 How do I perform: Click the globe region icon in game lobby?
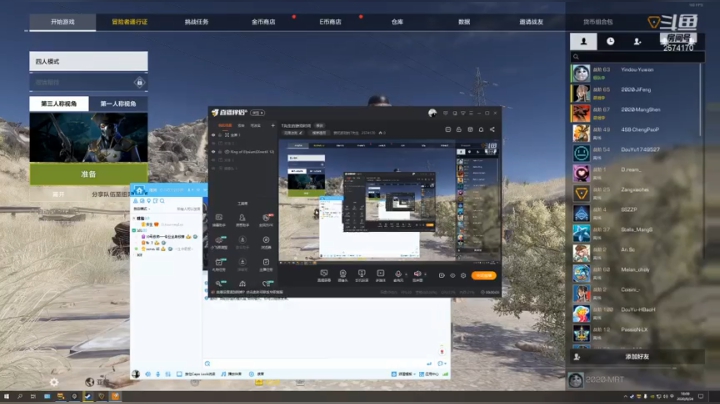click(x=90, y=382)
